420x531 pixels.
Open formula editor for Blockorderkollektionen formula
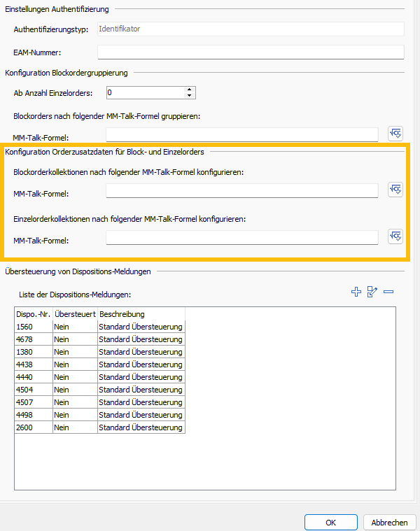coord(396,190)
